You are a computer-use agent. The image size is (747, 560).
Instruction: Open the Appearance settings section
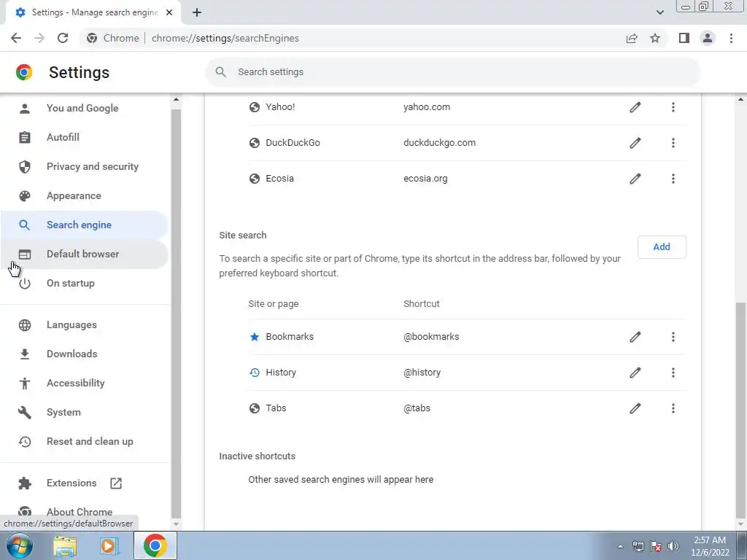(x=85, y=195)
